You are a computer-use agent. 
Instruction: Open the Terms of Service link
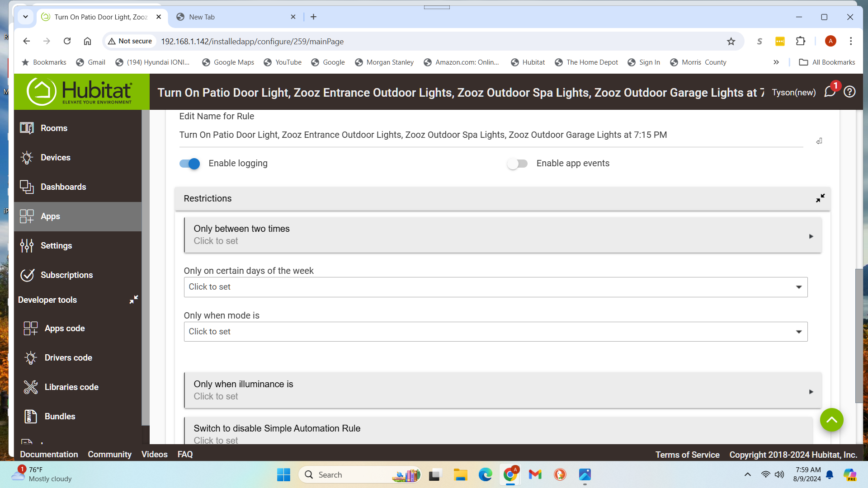pyautogui.click(x=687, y=455)
